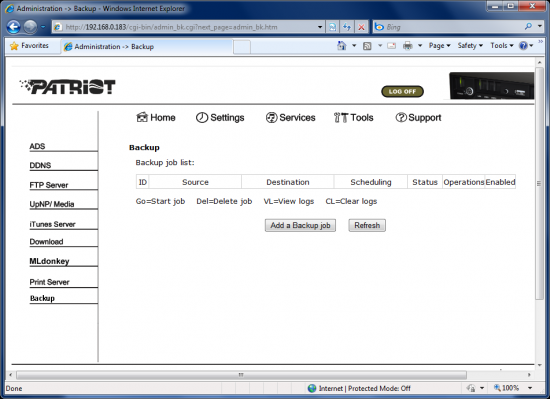The height and width of the screenshot is (399, 550).
Task: Open recent pages dropdown next to Forward
Action: click(x=43, y=27)
